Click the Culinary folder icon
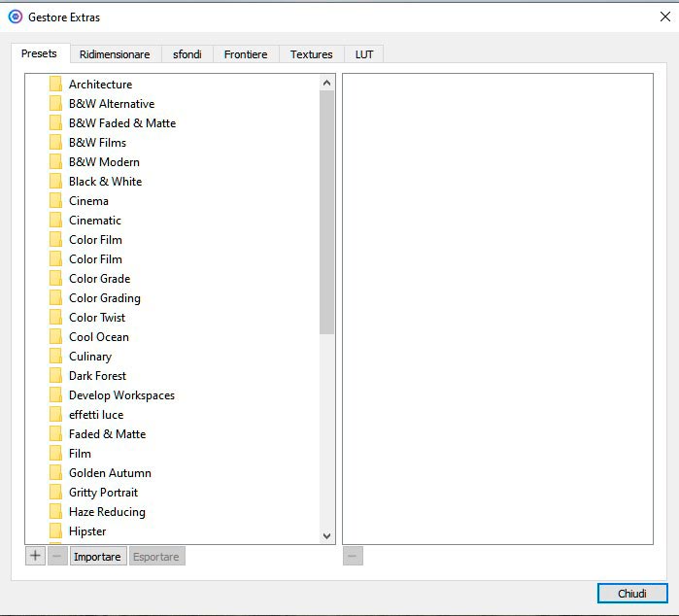This screenshot has width=679, height=616. coord(55,357)
